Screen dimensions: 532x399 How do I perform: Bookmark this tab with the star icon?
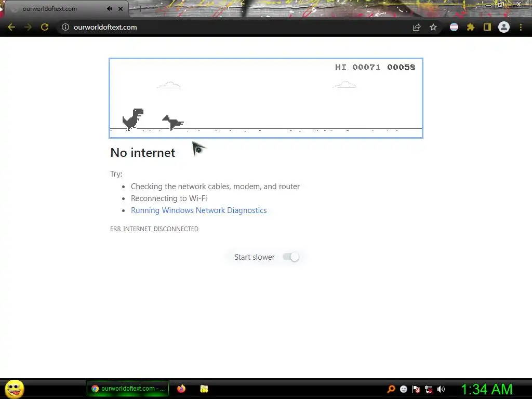pos(433,27)
